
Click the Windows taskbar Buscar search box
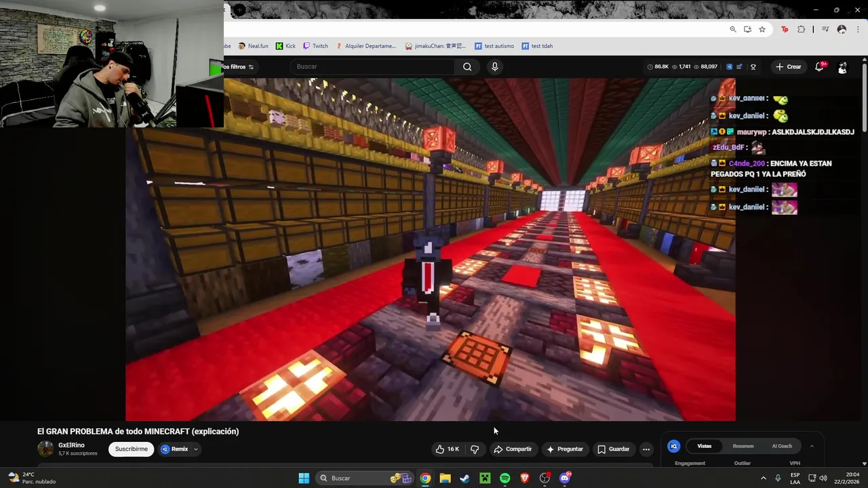[x=363, y=478]
